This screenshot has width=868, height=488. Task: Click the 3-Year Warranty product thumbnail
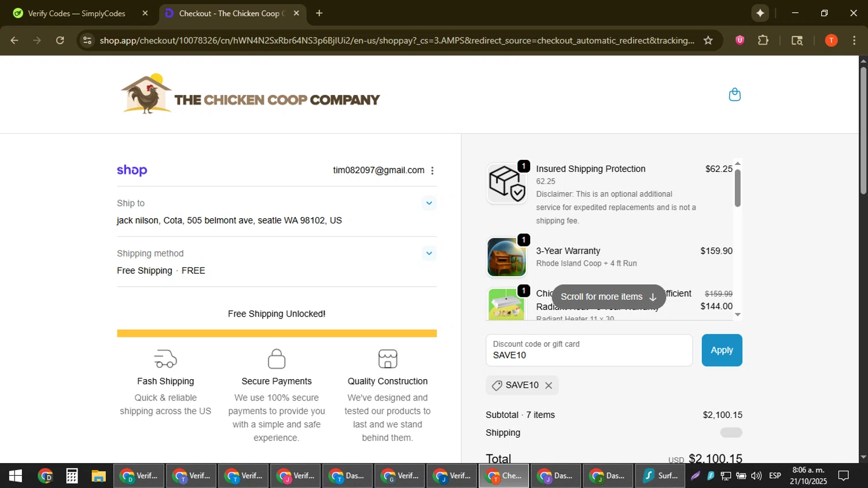[506, 257]
